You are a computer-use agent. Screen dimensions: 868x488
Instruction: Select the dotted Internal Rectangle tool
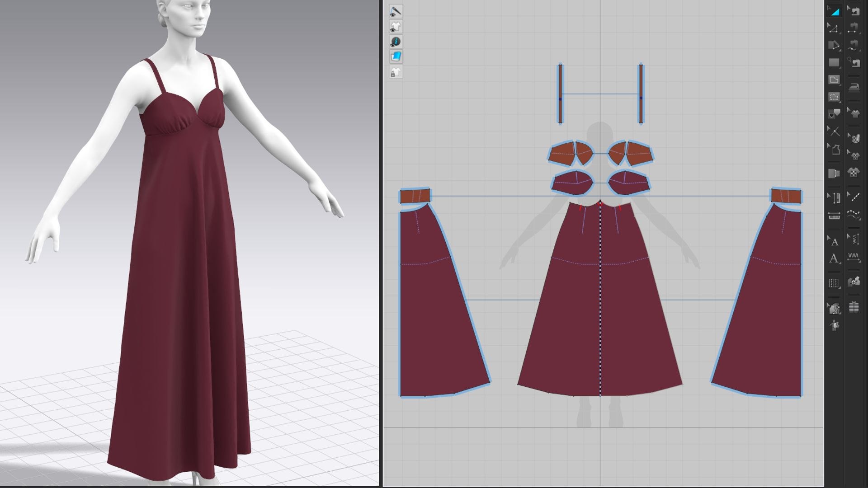pos(834,97)
